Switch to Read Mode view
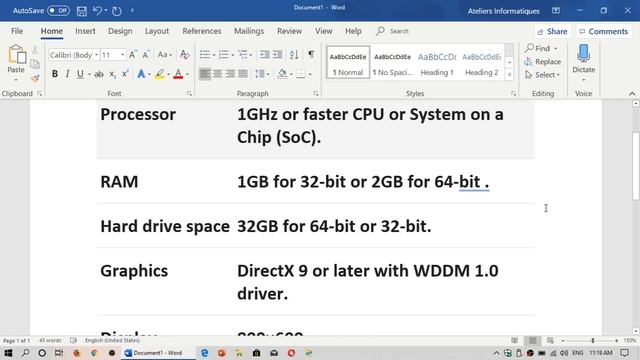The height and width of the screenshot is (360, 640). [x=515, y=340]
